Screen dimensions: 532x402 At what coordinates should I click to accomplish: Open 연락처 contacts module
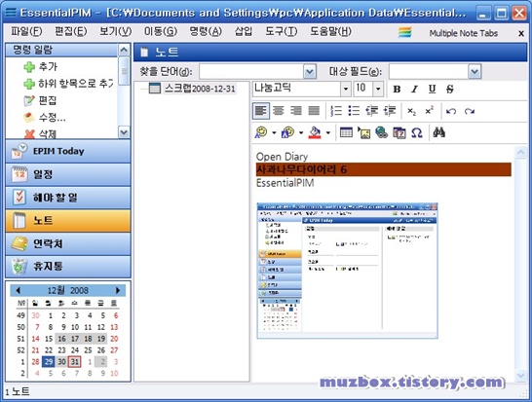click(68, 243)
